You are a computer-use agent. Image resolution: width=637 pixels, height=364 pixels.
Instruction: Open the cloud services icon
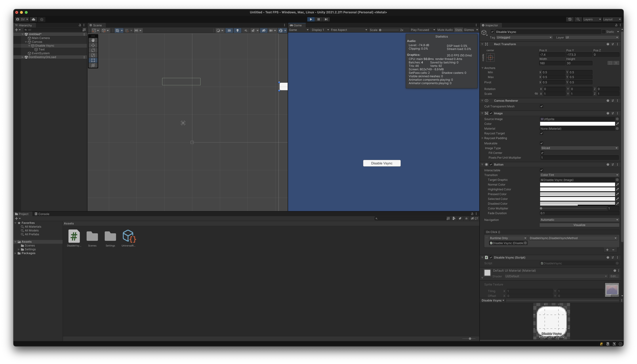(x=33, y=19)
